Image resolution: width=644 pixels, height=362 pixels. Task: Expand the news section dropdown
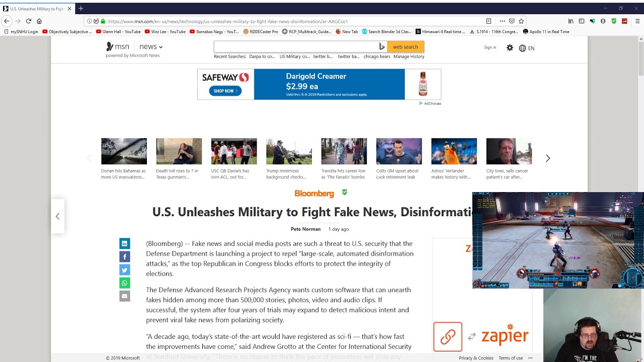151,47
